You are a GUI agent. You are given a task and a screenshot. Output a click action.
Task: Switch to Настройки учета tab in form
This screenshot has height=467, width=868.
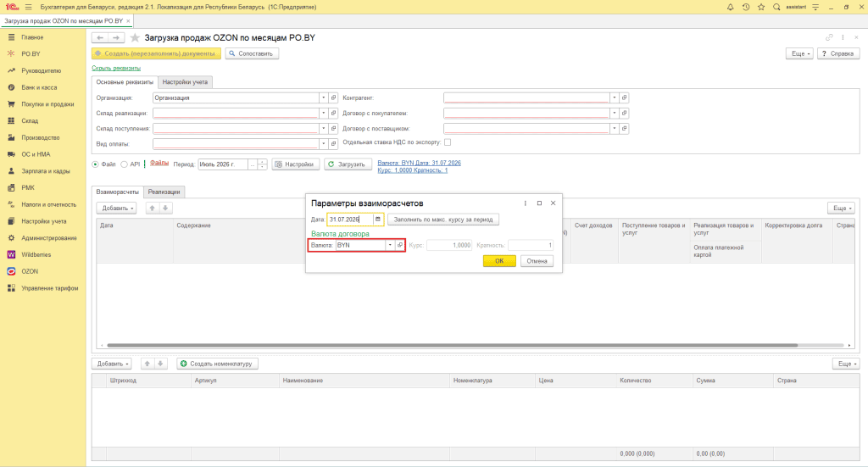pos(185,82)
